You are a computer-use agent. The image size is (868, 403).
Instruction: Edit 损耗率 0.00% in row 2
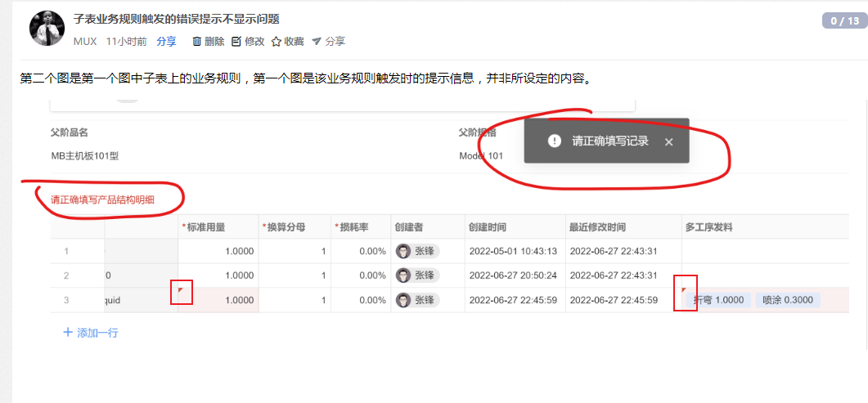pyautogui.click(x=361, y=275)
